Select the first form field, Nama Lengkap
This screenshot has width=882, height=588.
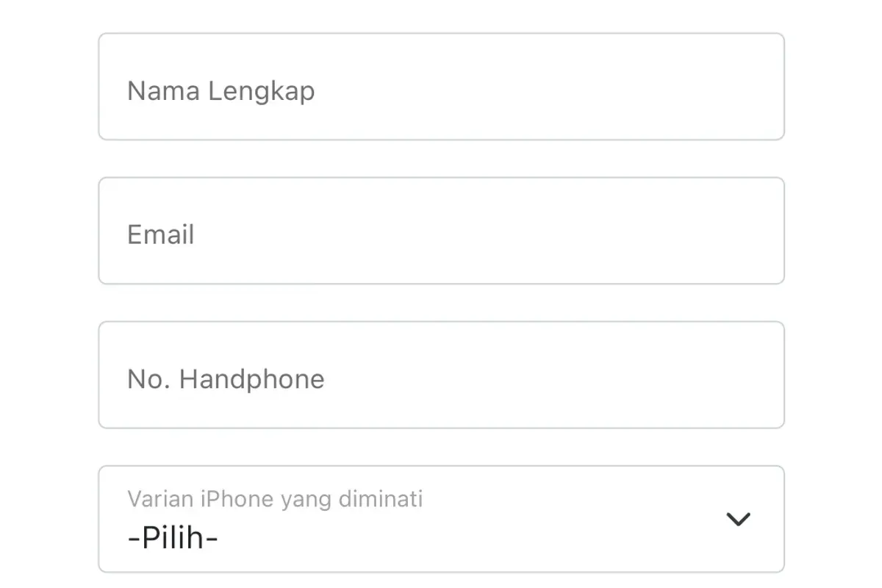coord(441,87)
